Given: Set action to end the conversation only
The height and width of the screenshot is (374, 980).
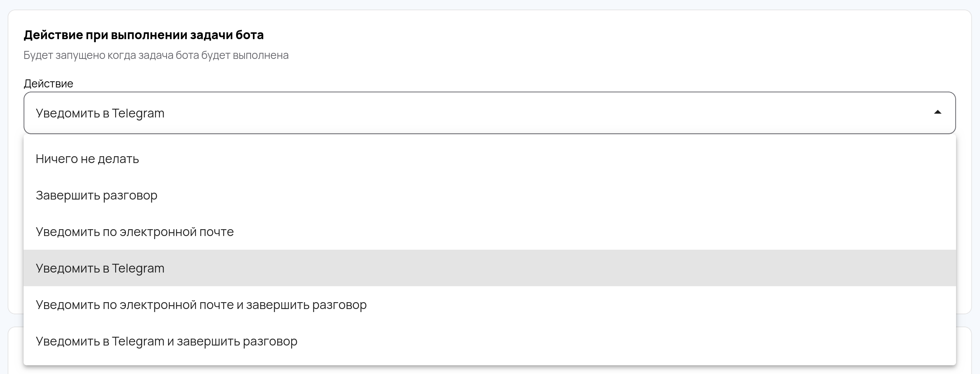Looking at the screenshot, I should [x=97, y=195].
